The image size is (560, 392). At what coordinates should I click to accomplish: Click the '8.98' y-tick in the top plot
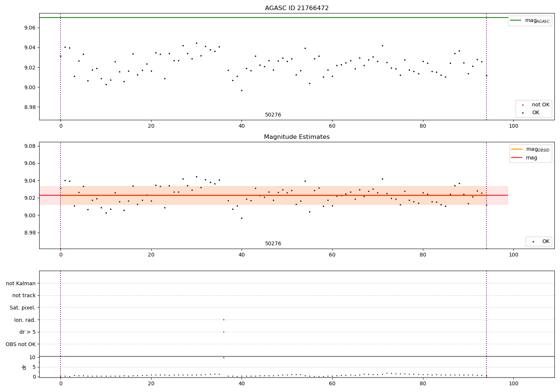click(30, 107)
